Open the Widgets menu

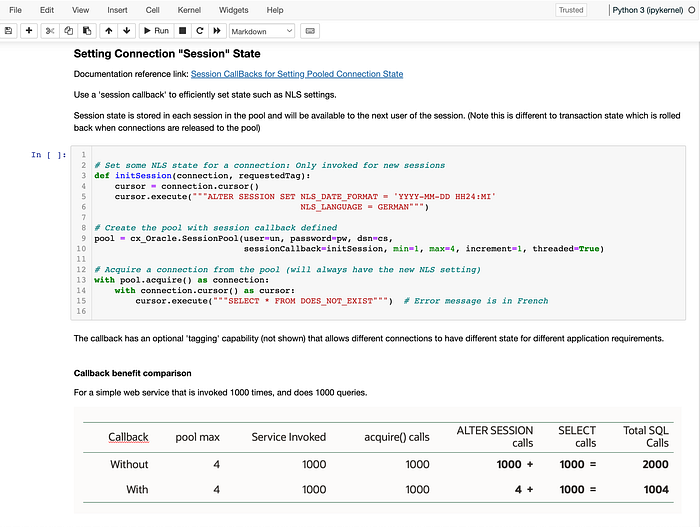click(x=233, y=10)
